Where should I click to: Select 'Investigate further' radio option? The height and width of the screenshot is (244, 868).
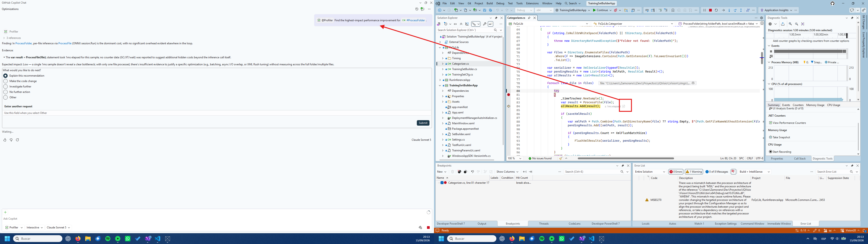point(5,87)
